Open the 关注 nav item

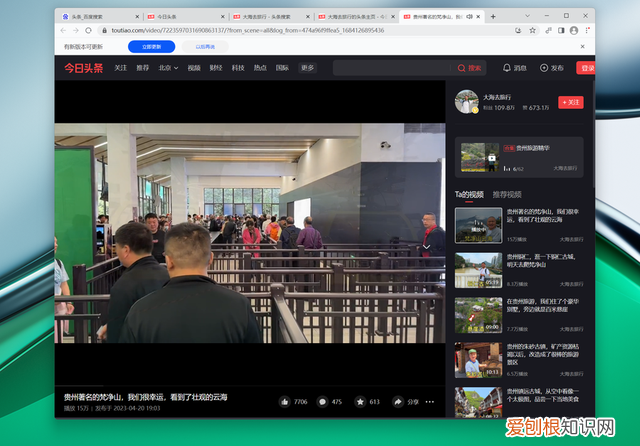tap(120, 68)
